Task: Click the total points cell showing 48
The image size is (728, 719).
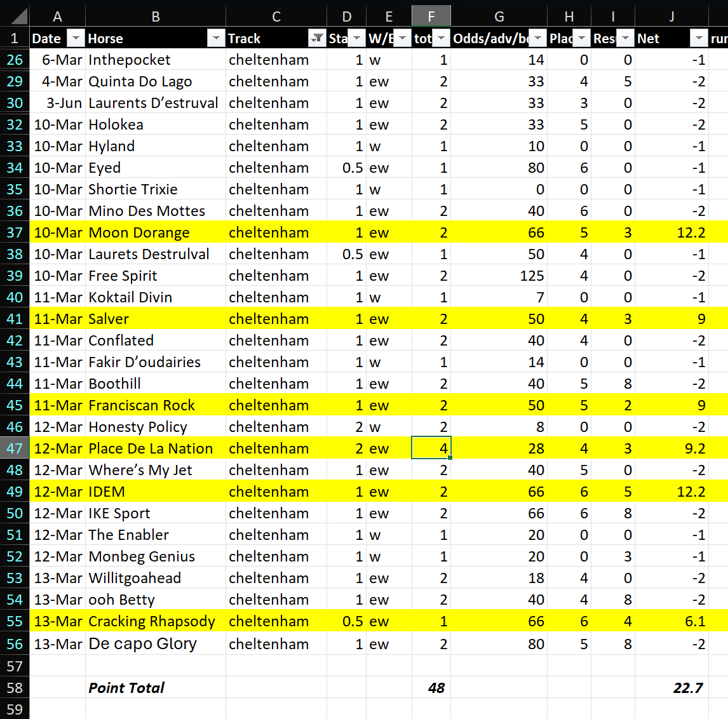Action: coord(431,687)
